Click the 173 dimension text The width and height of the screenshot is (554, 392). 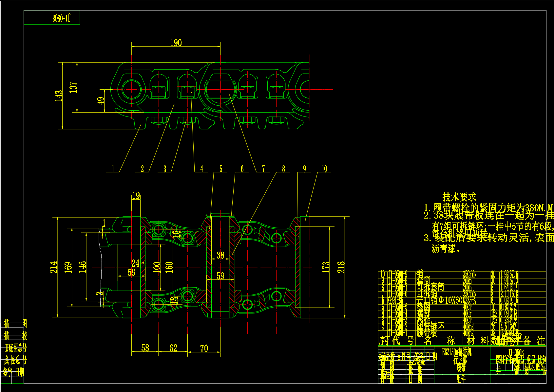(x=326, y=267)
